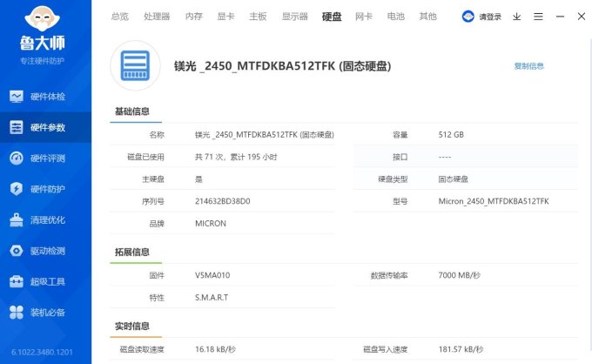Switch to 其他 tab
592x364 pixels.
pos(428,17)
